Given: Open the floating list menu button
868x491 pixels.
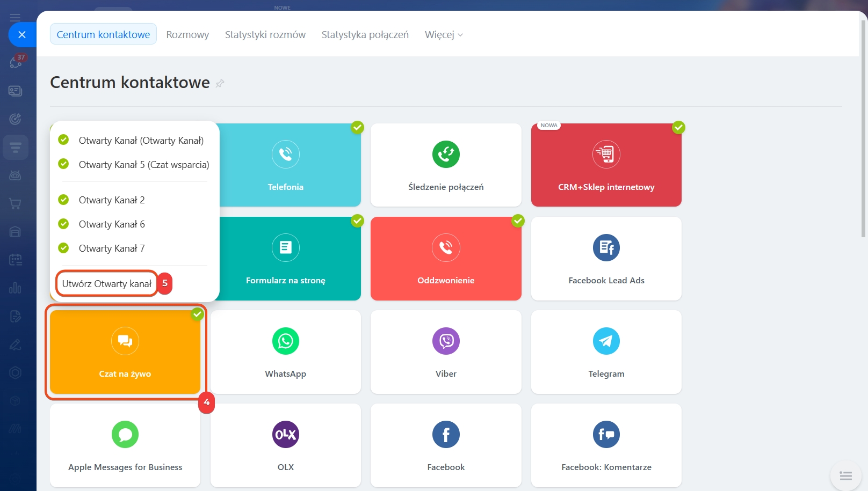Looking at the screenshot, I should pos(845,475).
